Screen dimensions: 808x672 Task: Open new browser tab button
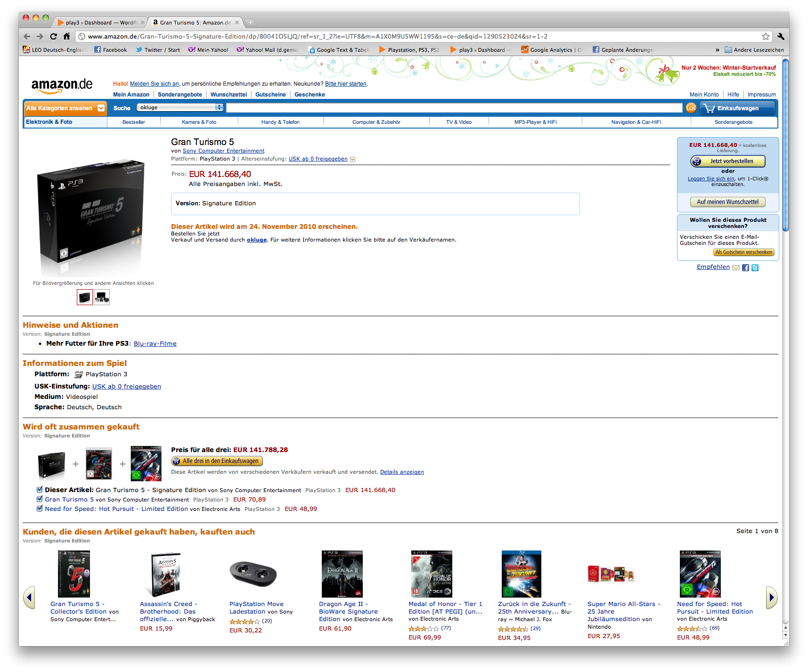tap(251, 23)
